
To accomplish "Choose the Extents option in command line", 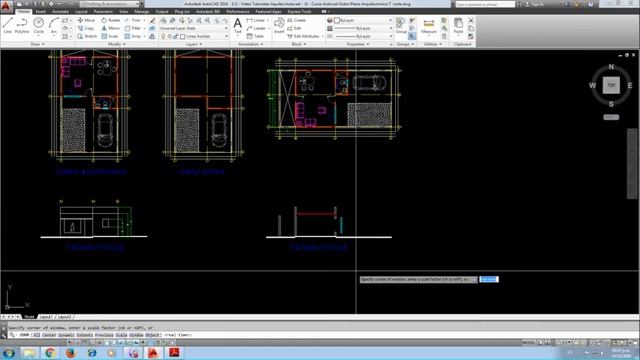I will tap(85, 335).
